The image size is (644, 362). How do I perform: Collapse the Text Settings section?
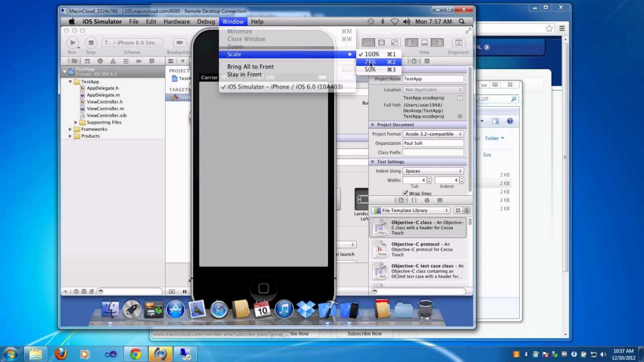click(x=373, y=162)
